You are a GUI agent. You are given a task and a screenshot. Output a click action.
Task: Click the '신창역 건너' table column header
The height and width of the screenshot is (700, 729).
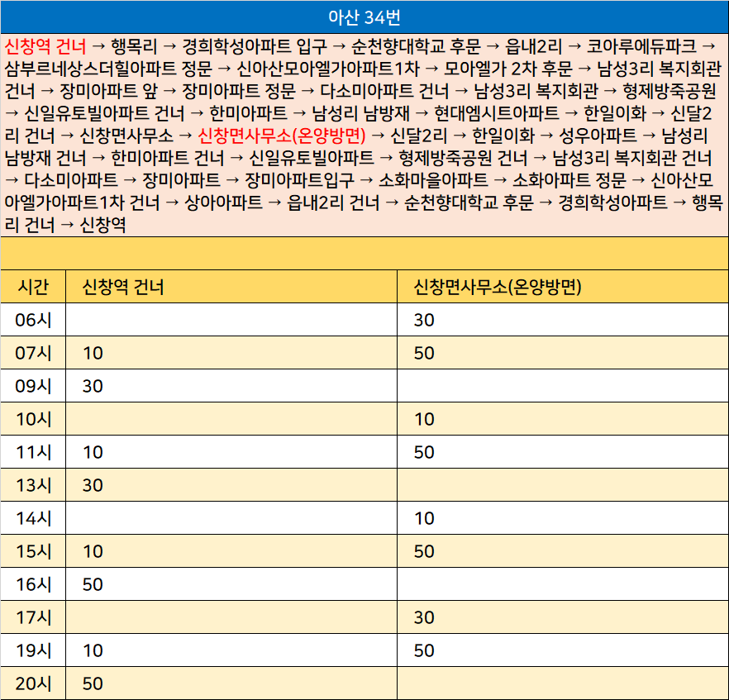click(x=123, y=287)
